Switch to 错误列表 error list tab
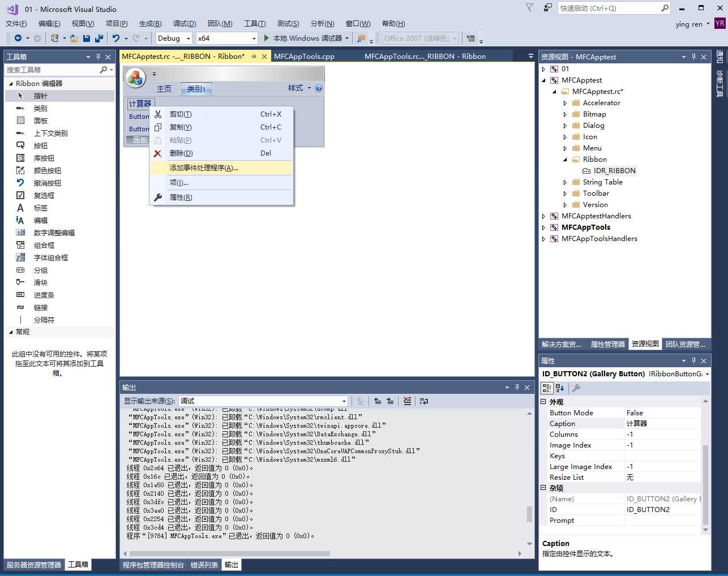The image size is (728, 576). tap(204, 565)
